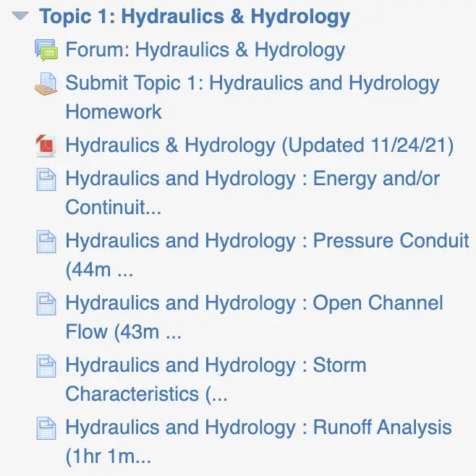Open Forum: Hydraulics & Hydrology link
Image resolution: width=476 pixels, height=476 pixels.
tap(205, 49)
